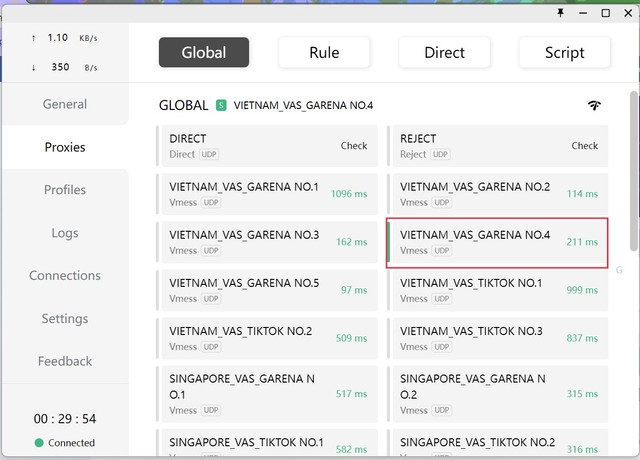Maximize the Clash window

tap(605, 13)
